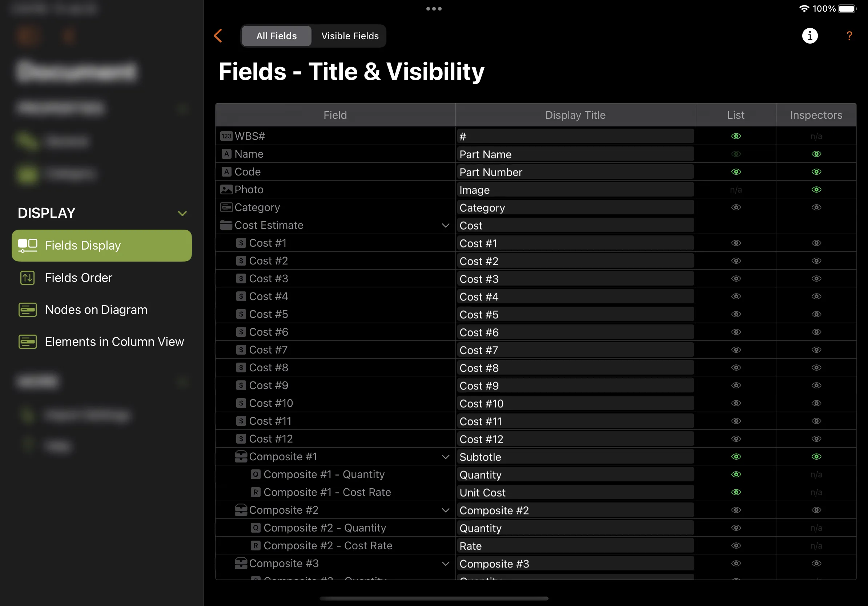Viewport: 868px width, 606px height.
Task: Collapse the DISPLAY section in the sidebar
Action: click(x=182, y=213)
